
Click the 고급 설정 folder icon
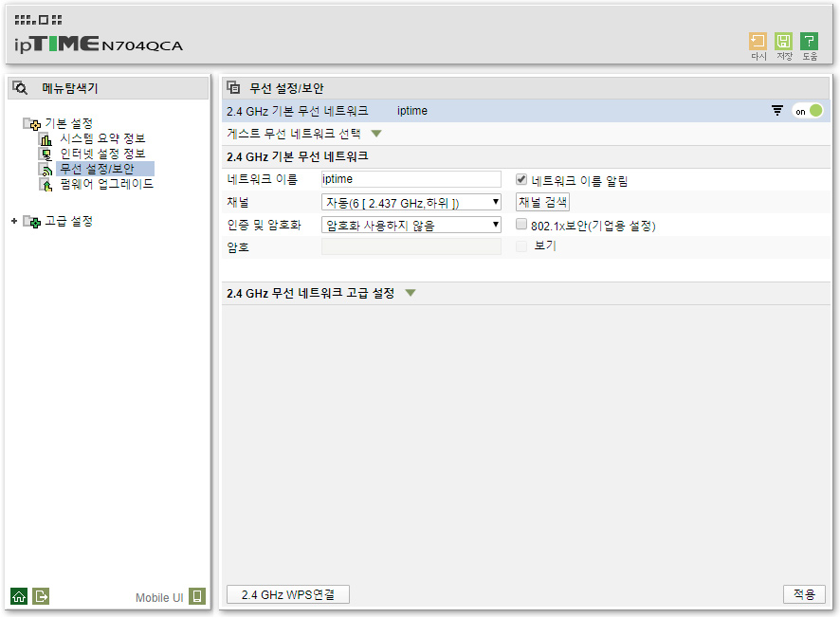31,222
